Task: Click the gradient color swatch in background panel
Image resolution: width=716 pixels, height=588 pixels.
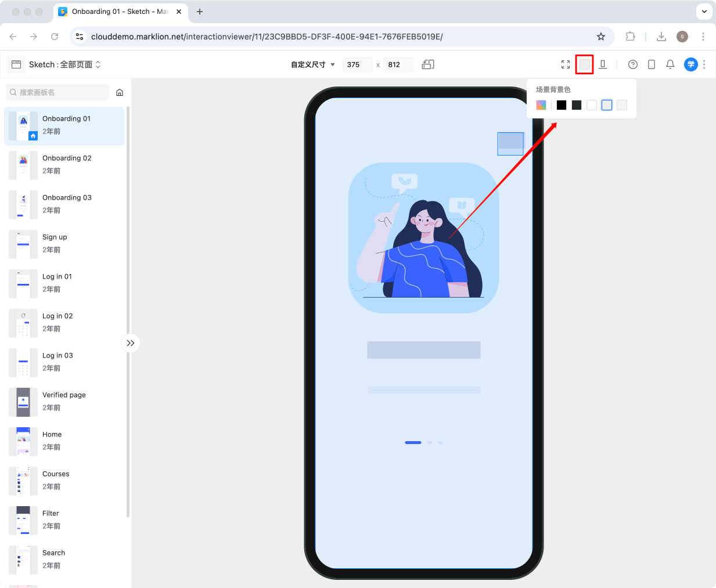Action: tap(541, 105)
